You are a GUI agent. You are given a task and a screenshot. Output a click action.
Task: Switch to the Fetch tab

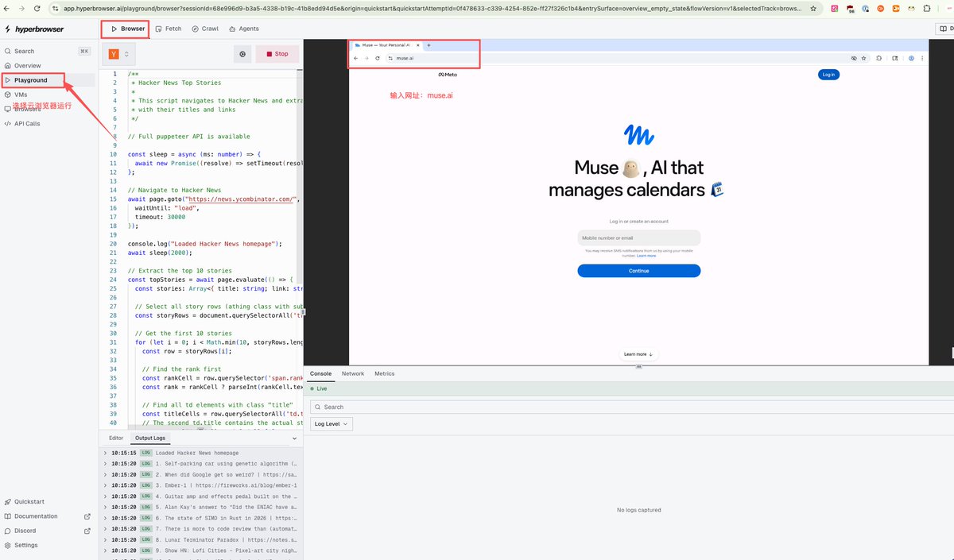(169, 29)
